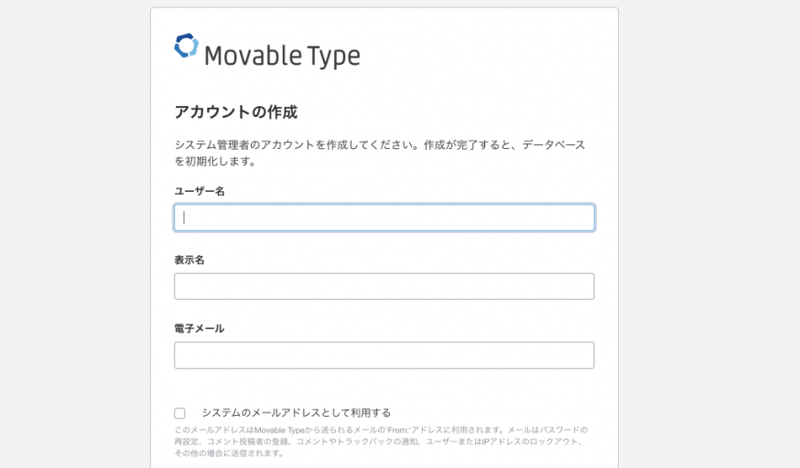
Task: Click the アカウントの作成 heading
Action: tap(236, 111)
